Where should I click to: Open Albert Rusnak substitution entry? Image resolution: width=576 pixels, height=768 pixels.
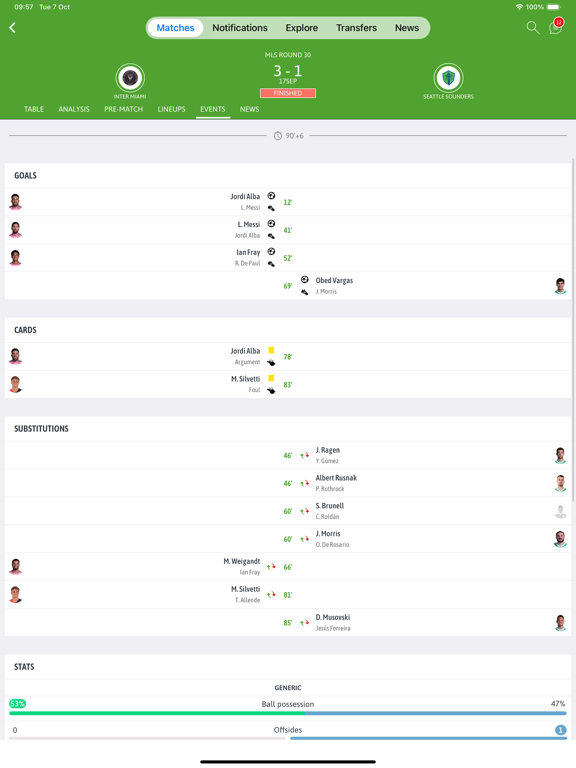[288, 483]
